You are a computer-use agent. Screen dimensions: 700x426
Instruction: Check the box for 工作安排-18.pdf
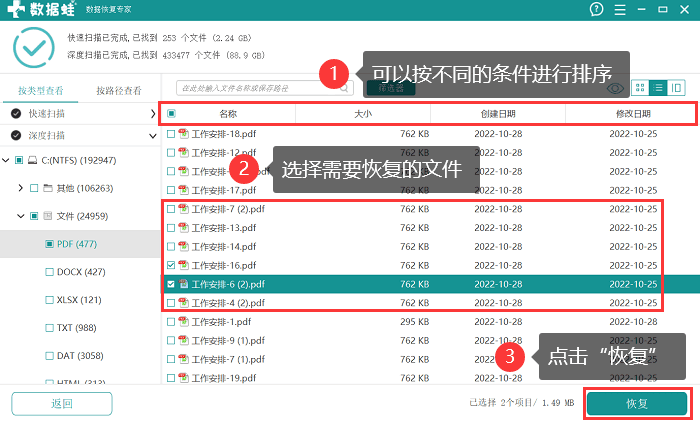tap(171, 134)
